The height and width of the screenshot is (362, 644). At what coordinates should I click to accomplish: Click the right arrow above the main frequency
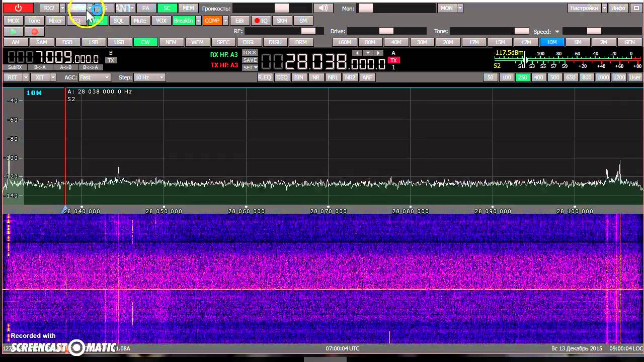pos(379,53)
